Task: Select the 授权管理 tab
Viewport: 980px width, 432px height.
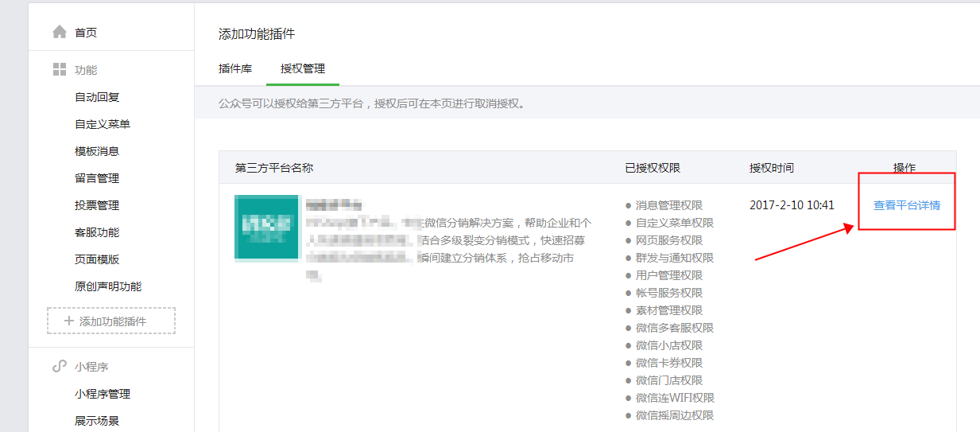Action: 303,69
